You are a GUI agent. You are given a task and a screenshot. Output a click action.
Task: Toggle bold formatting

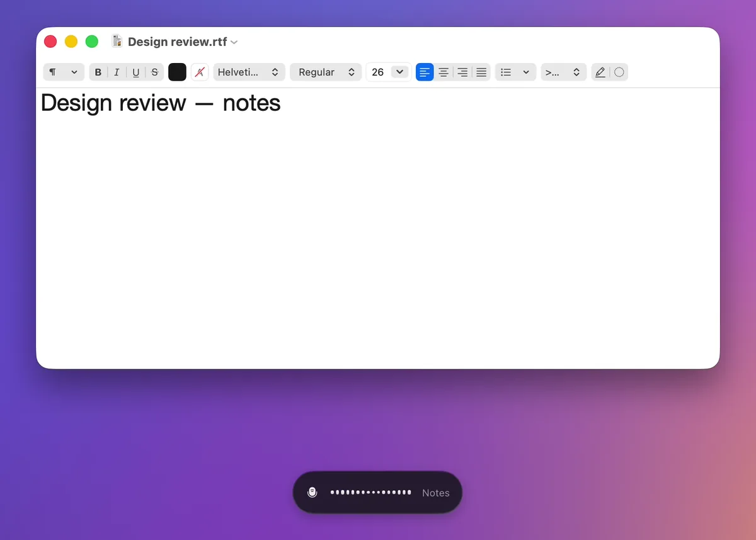pos(98,72)
